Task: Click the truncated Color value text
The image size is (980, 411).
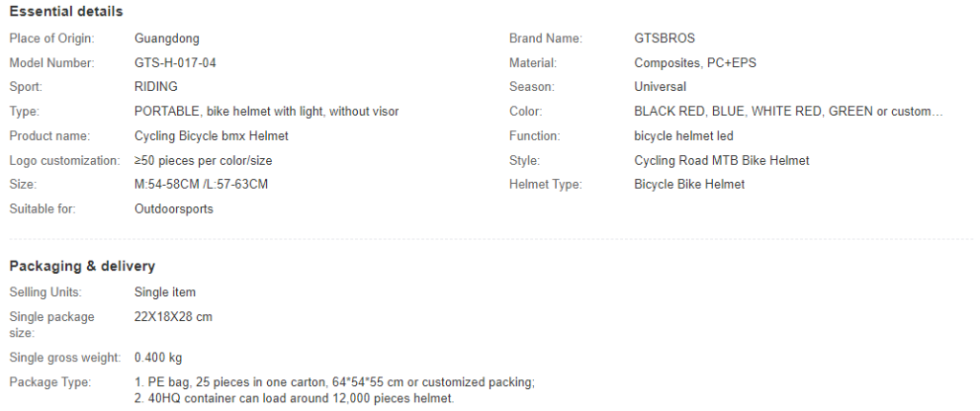Action: click(789, 111)
